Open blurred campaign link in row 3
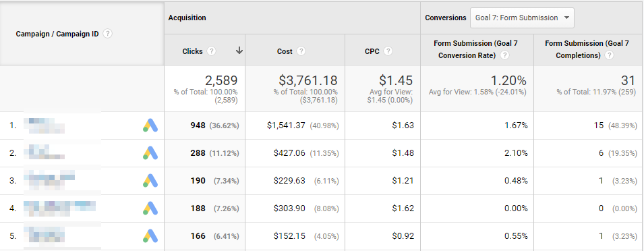Screen dimensions: 644x251 tap(49, 180)
